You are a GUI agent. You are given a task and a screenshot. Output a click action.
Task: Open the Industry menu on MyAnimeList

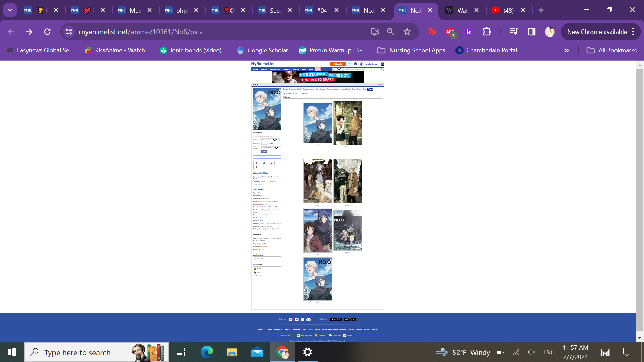click(x=286, y=69)
